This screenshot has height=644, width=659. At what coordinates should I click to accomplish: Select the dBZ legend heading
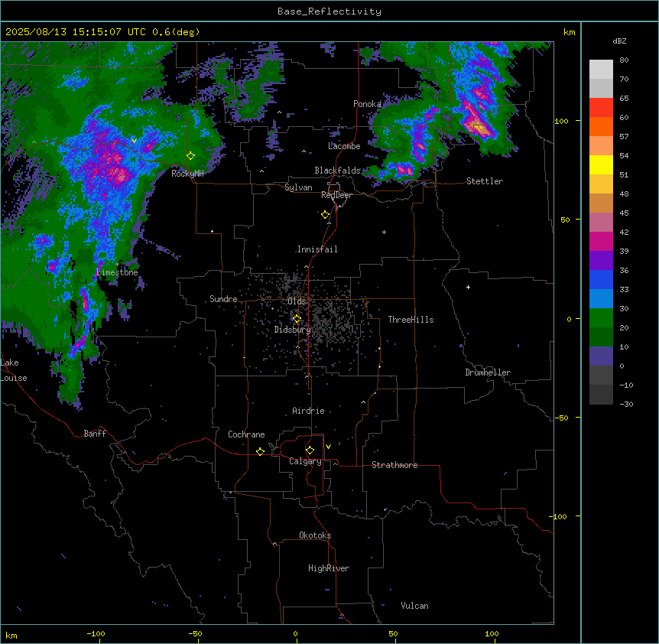(619, 41)
